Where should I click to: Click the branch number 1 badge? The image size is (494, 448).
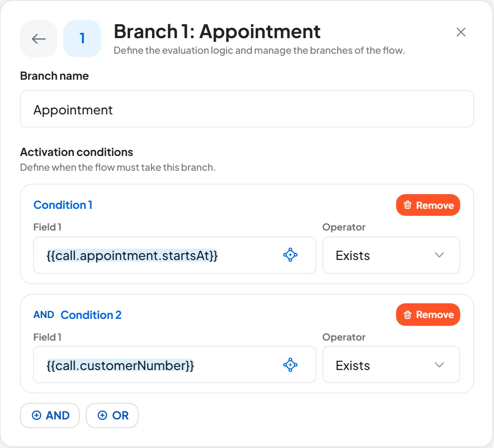point(82,39)
